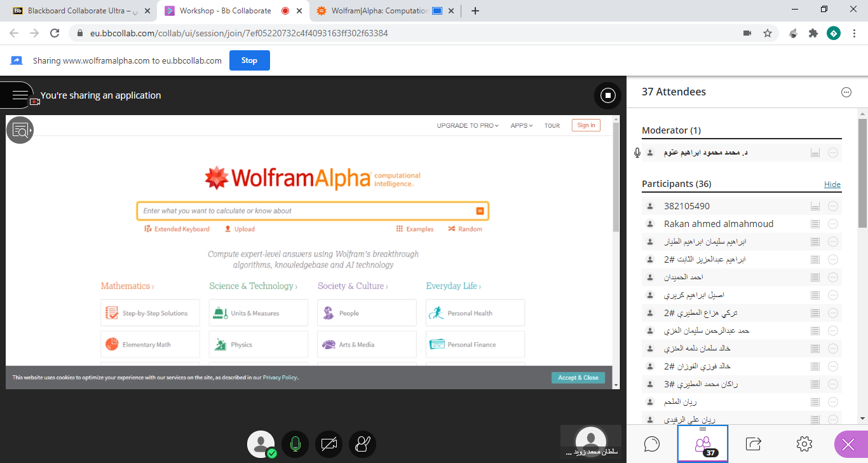The width and height of the screenshot is (868, 463).
Task: Stop sharing via the blue Stop button
Action: click(x=249, y=60)
